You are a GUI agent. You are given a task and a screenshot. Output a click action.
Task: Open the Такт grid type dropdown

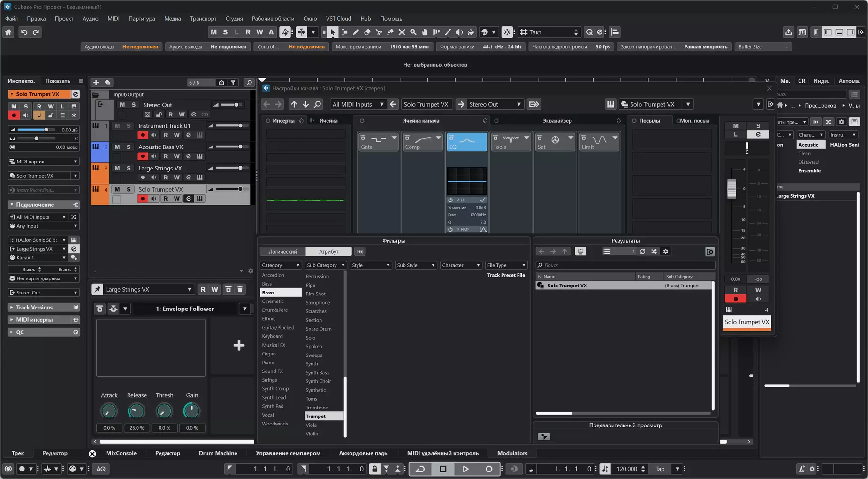pos(549,32)
